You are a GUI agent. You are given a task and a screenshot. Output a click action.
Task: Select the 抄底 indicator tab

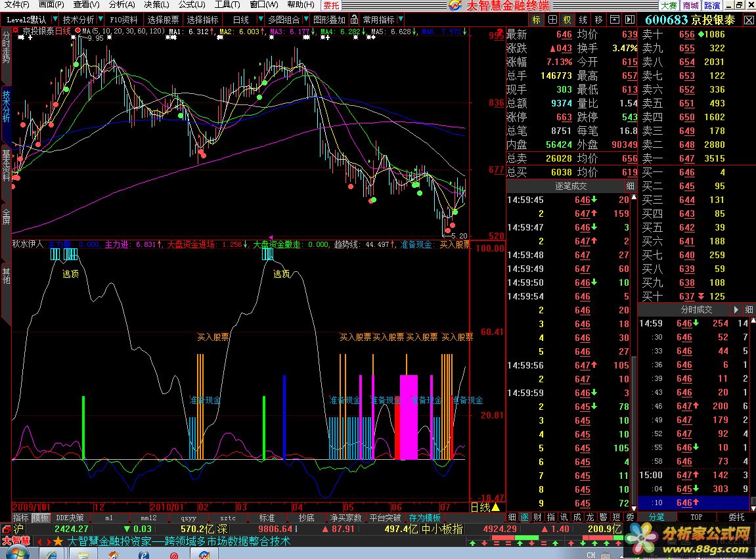tap(306, 518)
